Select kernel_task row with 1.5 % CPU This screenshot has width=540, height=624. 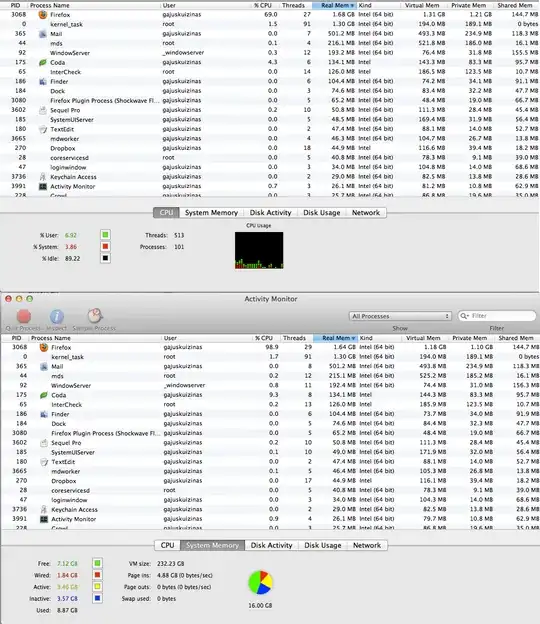click(270, 24)
